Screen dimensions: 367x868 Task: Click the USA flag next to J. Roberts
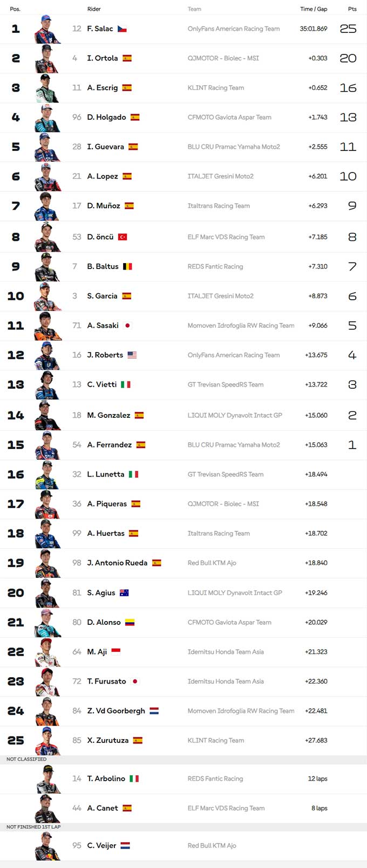(x=132, y=355)
